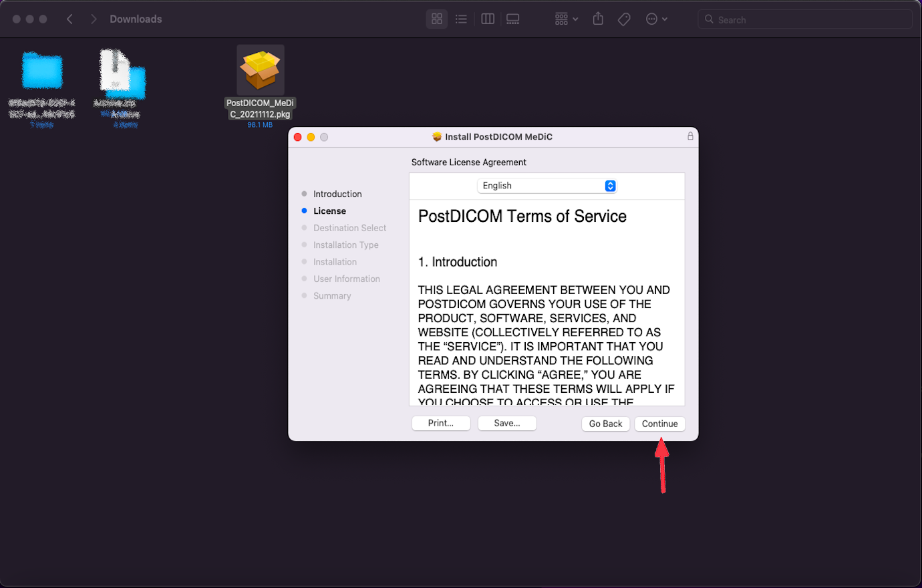
Task: Switch Finder to list view
Action: [461, 19]
